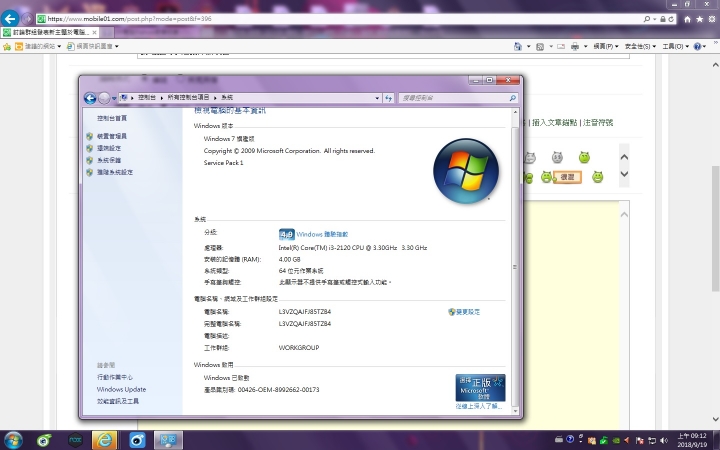The width and height of the screenshot is (720, 450).
Task: Open 行動作業中心 Action Center link
Action: click(115, 377)
